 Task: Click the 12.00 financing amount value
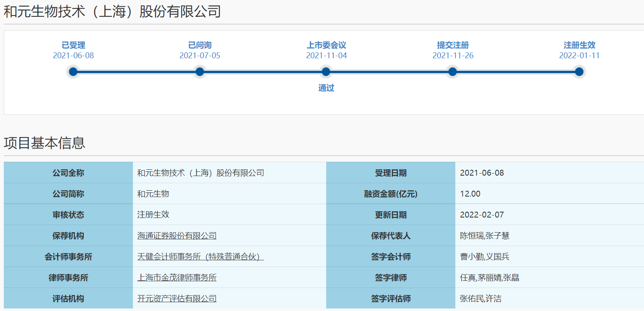(x=470, y=194)
